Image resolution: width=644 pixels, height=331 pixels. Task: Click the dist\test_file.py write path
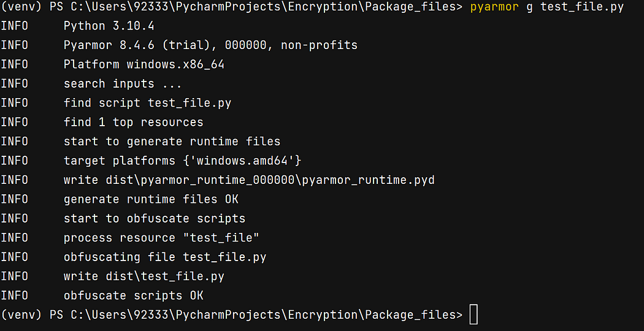click(x=165, y=276)
